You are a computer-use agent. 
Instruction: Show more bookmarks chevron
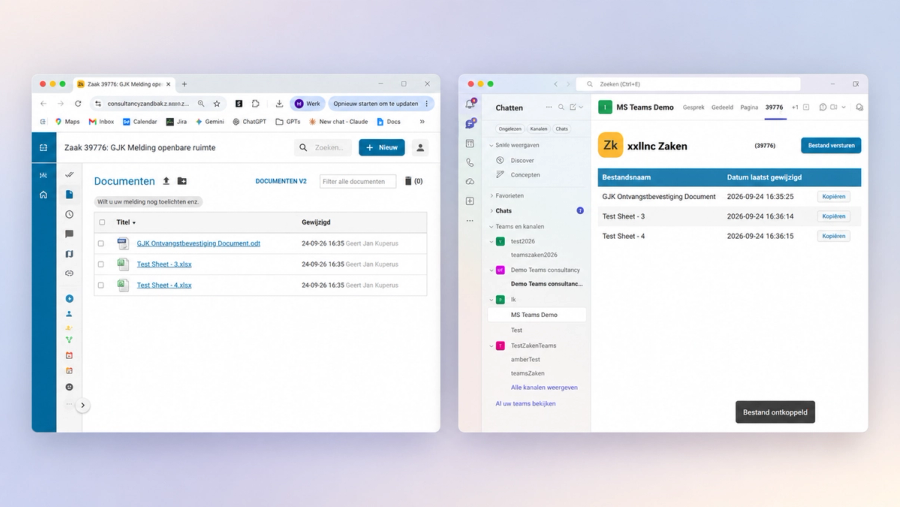[x=422, y=122]
